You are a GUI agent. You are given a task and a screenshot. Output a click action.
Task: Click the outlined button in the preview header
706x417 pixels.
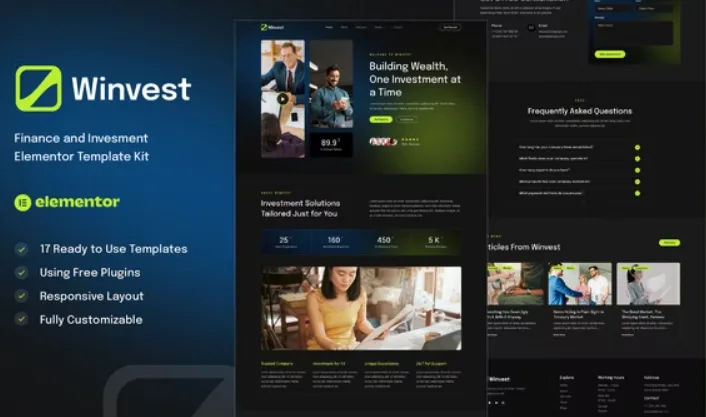tap(450, 27)
